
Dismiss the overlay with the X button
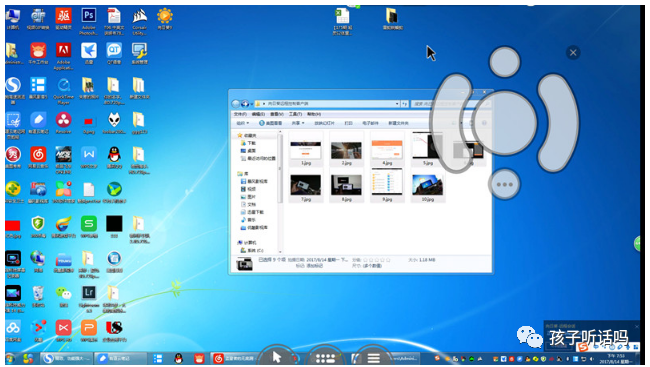coord(573,53)
